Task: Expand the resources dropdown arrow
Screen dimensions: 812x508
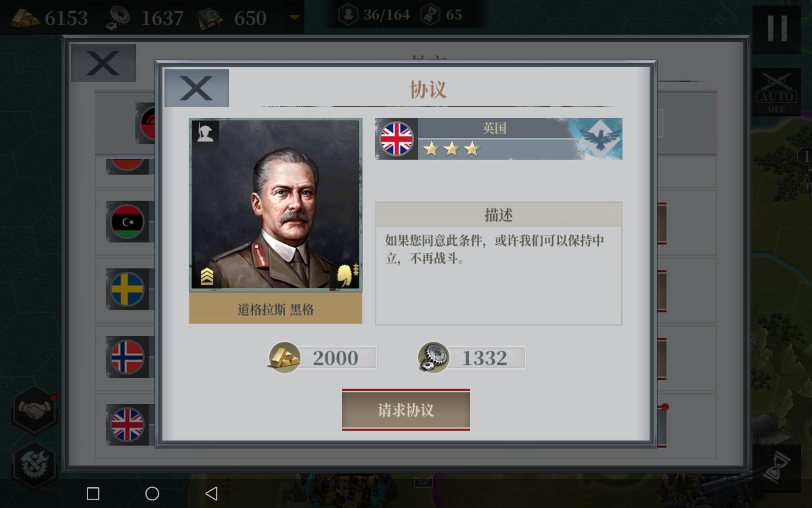Action: [x=294, y=17]
